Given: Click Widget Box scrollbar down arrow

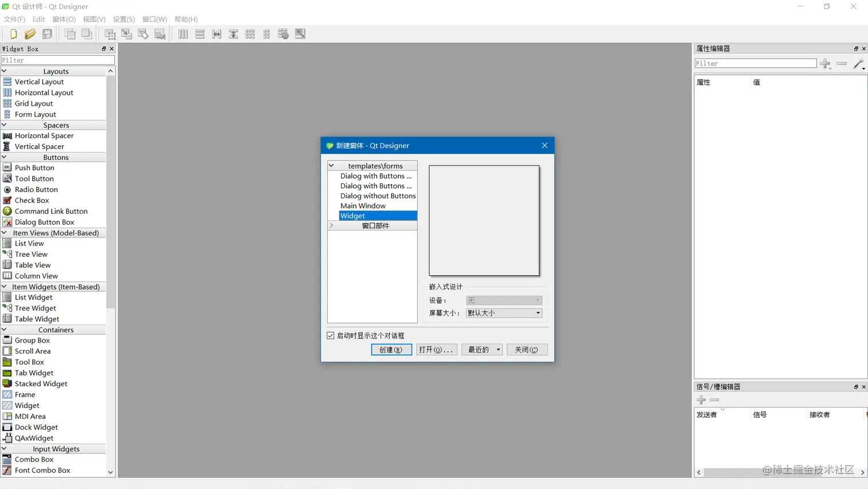Looking at the screenshot, I should 111,472.
